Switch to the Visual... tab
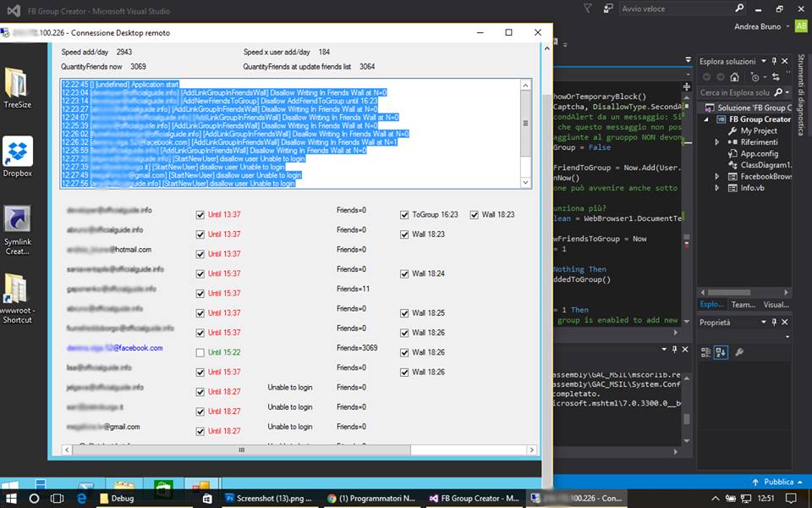This screenshot has width=812, height=508. tap(776, 304)
